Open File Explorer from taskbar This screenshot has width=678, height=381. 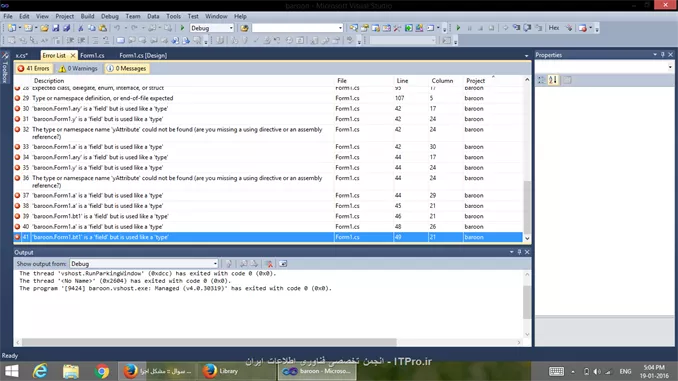tap(71, 371)
